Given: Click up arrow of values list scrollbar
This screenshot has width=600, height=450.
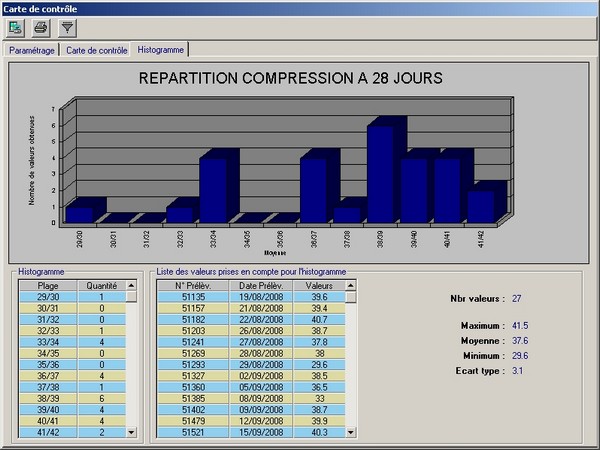Looking at the screenshot, I should [350, 286].
